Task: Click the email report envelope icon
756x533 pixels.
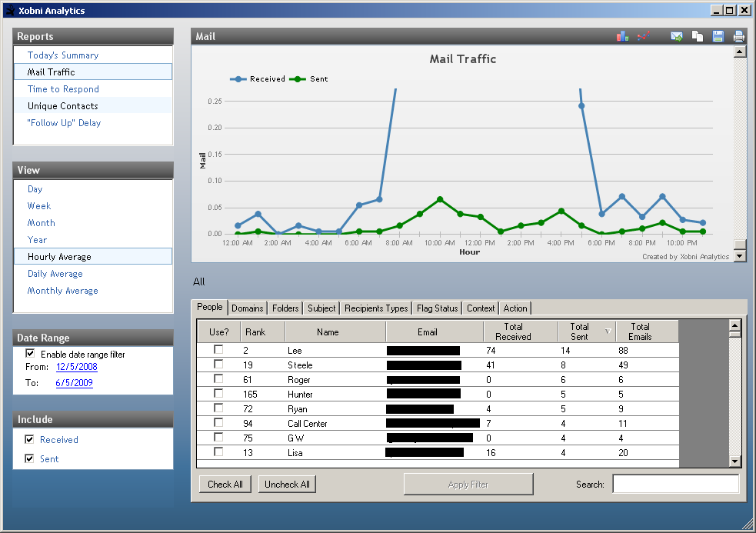Action: point(677,36)
